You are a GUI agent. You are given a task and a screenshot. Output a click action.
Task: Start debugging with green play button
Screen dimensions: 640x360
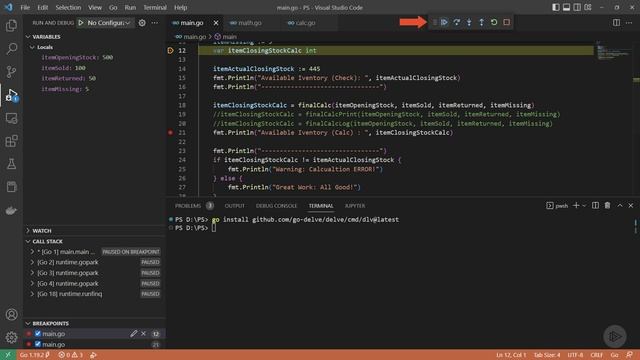(x=81, y=23)
